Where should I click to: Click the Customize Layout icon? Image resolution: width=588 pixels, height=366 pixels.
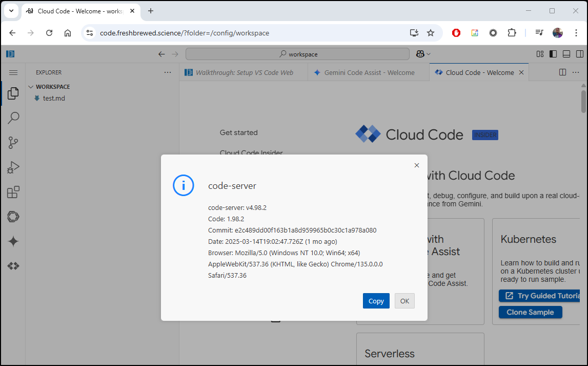click(x=540, y=54)
